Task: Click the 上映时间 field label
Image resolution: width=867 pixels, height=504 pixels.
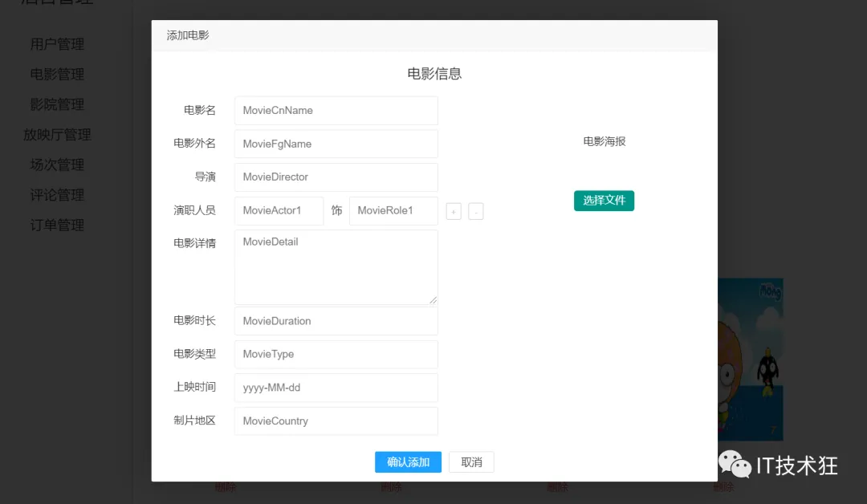Action: pyautogui.click(x=194, y=387)
